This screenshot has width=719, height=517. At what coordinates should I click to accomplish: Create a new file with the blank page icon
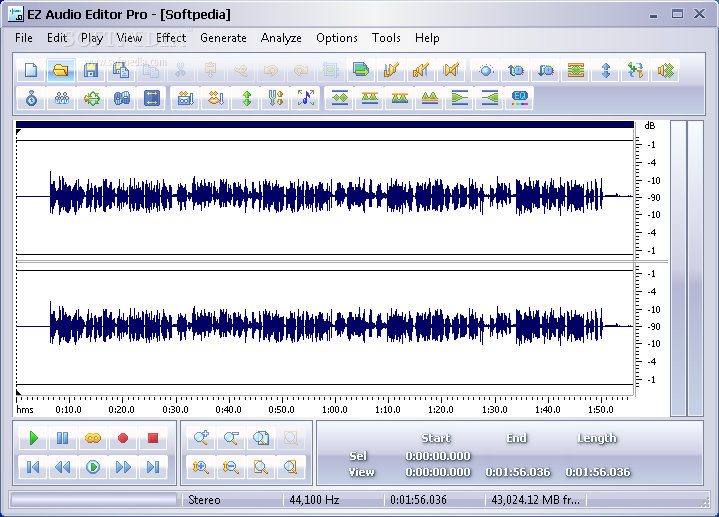pyautogui.click(x=31, y=70)
